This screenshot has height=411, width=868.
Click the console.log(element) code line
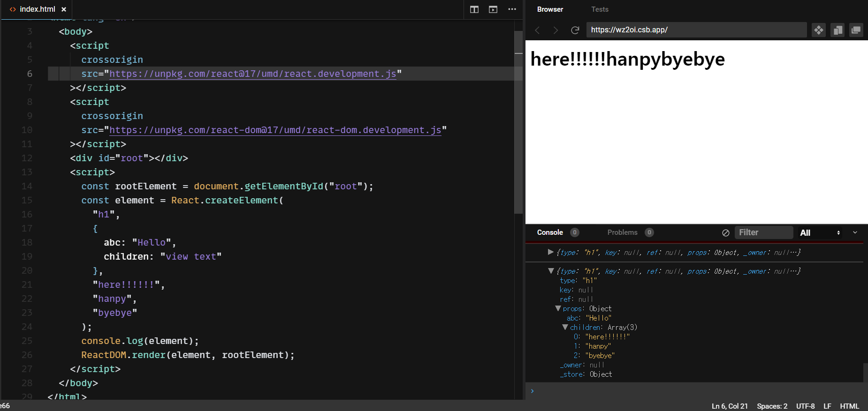tap(140, 341)
